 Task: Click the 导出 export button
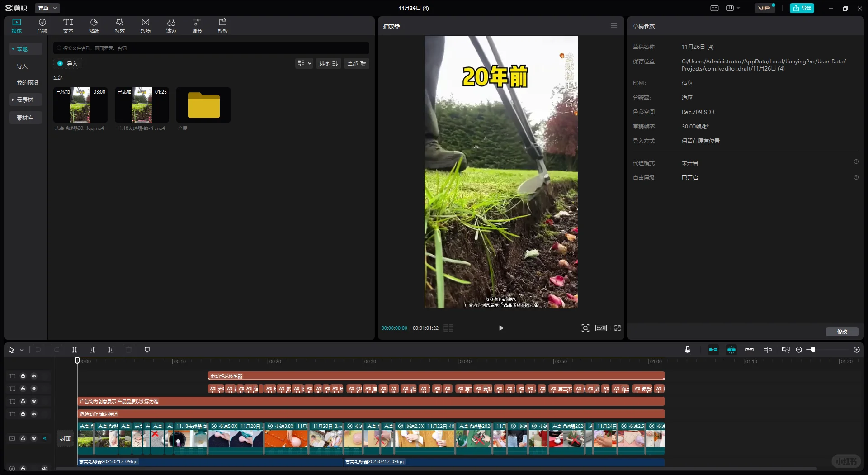802,8
